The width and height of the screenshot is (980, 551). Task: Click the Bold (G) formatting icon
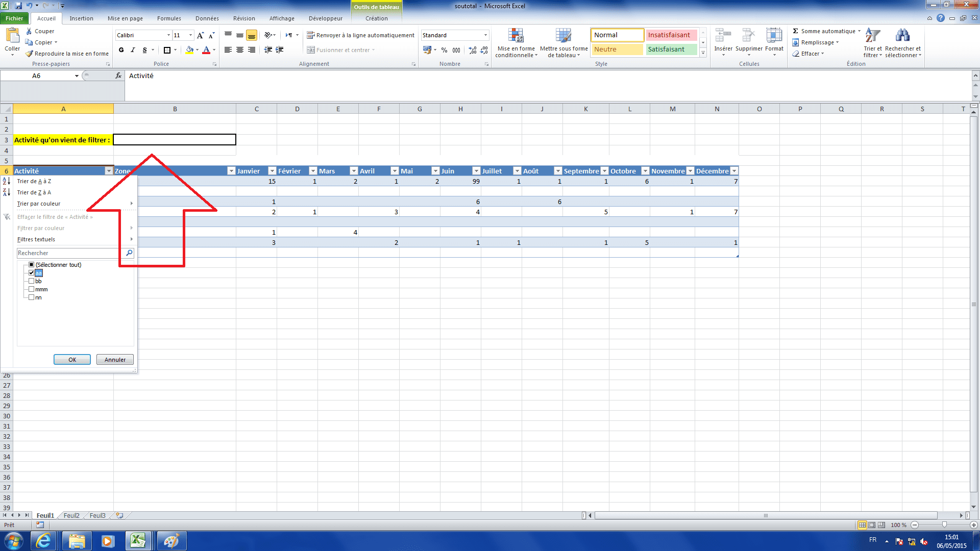tap(121, 50)
